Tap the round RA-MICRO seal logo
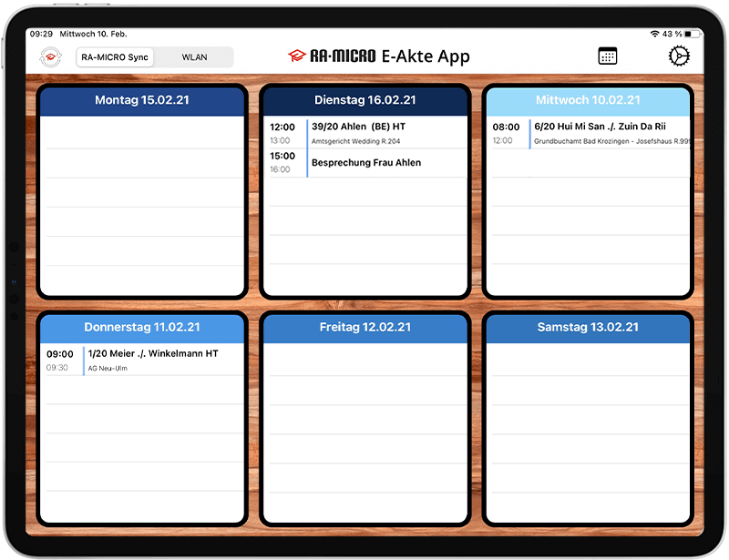Image resolution: width=729 pixels, height=560 pixels. click(50, 57)
